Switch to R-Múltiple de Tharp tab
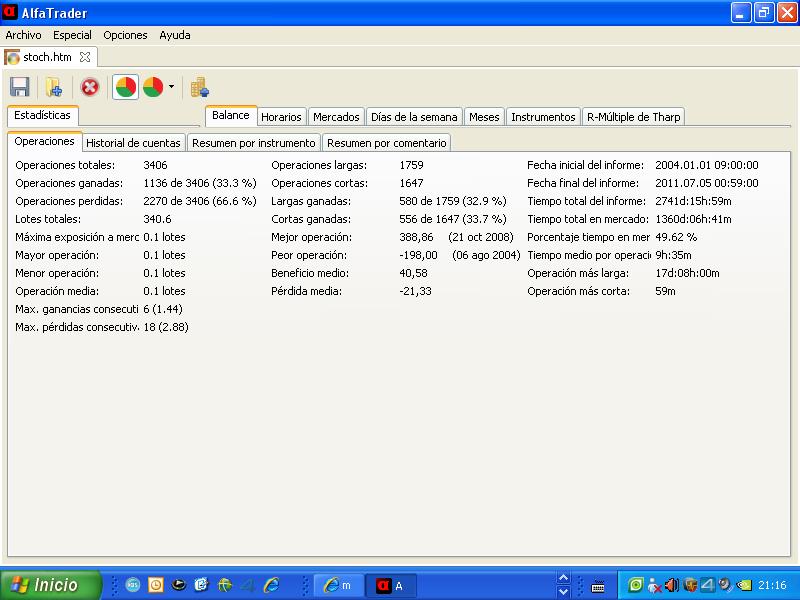This screenshot has height=600, width=800. coord(633,117)
